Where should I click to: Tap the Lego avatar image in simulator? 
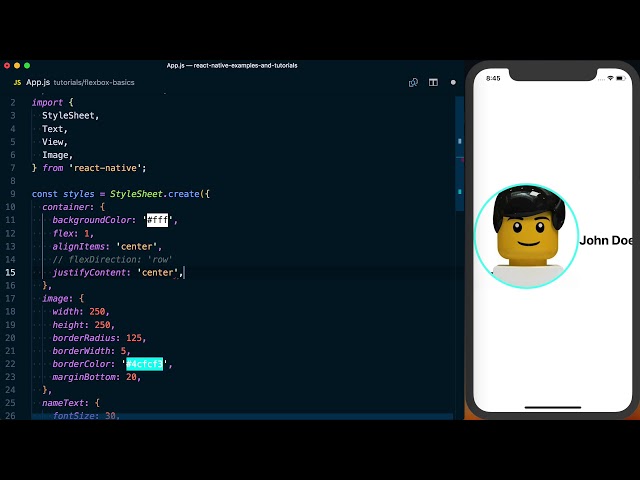click(x=527, y=236)
